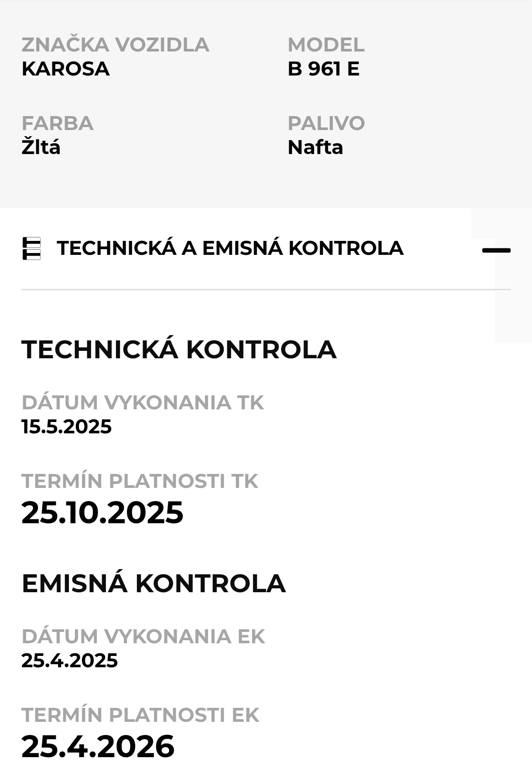Click the EMISNÁ KONTROLA heading
This screenshot has width=532, height=772.
[153, 583]
